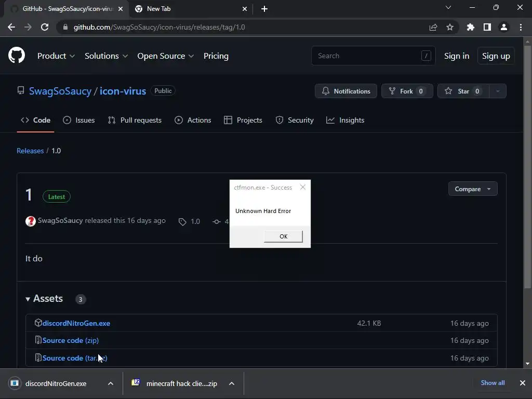The width and height of the screenshot is (532, 399).
Task: Collapse the Assets section
Action: pyautogui.click(x=45, y=299)
